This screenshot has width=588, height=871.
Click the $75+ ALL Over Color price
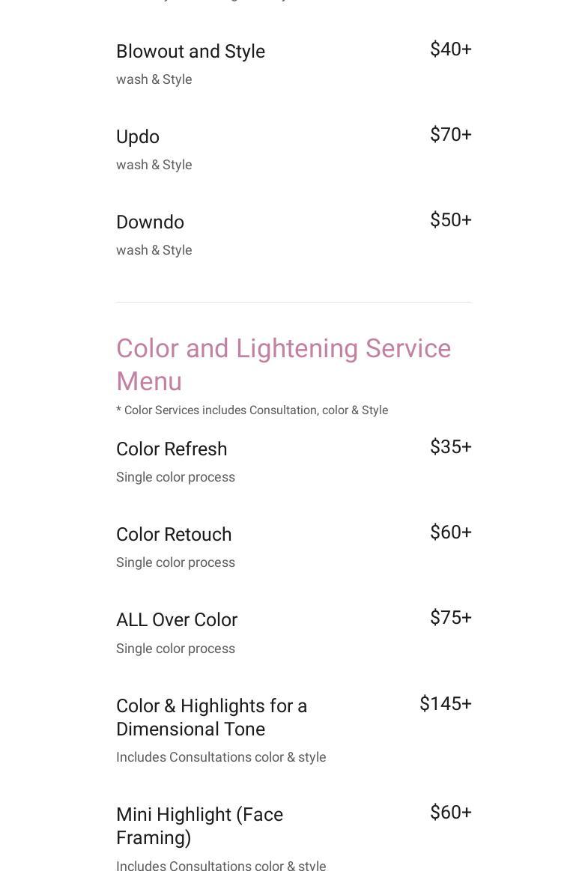[x=450, y=618]
